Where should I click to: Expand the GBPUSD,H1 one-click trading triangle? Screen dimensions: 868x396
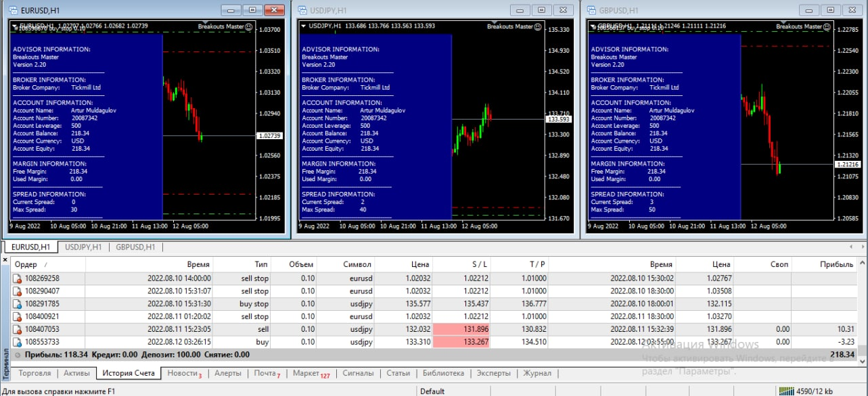pyautogui.click(x=593, y=26)
